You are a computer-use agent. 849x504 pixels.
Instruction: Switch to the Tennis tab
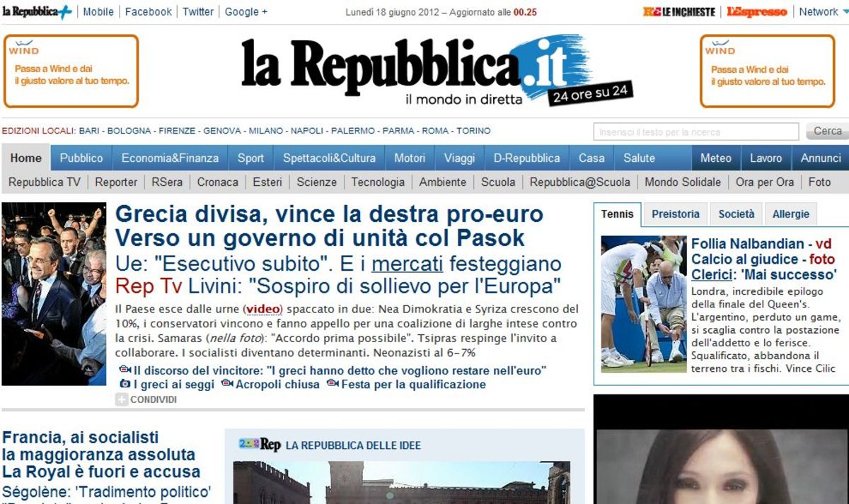coord(618,214)
